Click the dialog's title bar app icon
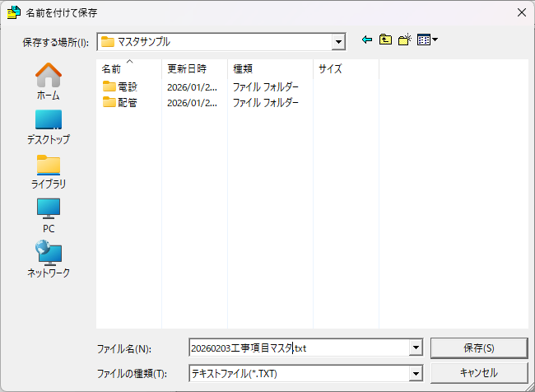Screen dimensions: 535x392 pos(14,12)
